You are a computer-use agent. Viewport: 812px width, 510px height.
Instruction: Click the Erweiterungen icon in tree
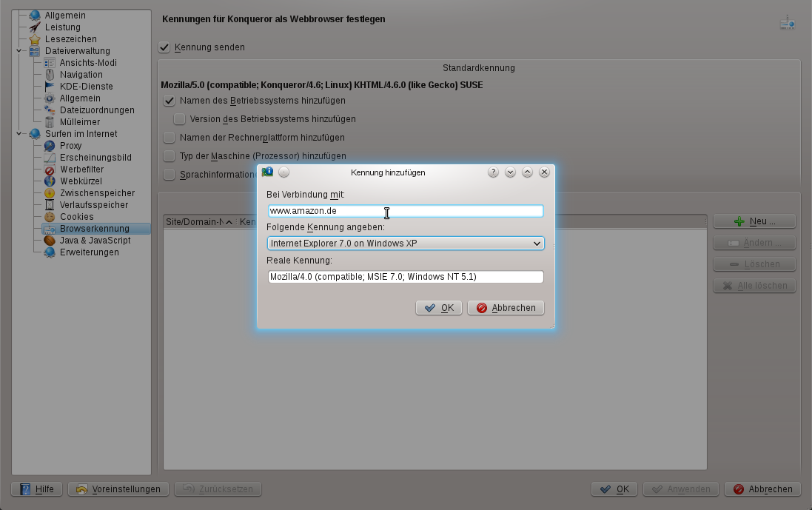point(50,252)
